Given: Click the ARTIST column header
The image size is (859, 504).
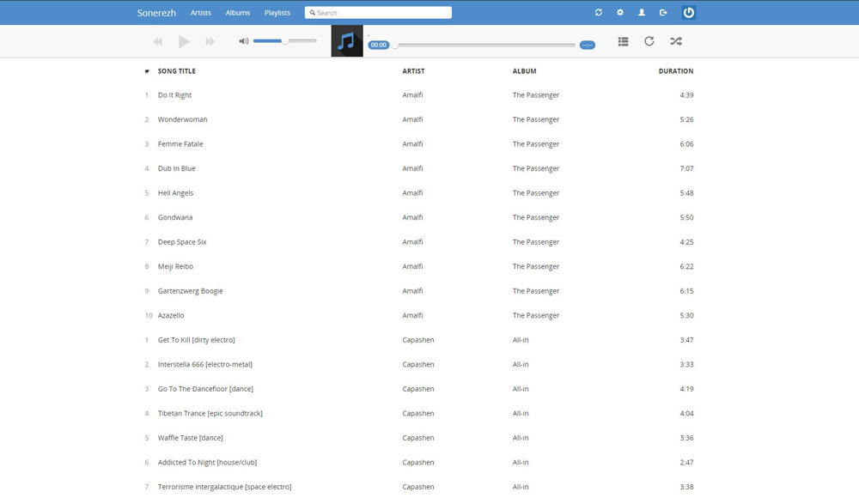Looking at the screenshot, I should [414, 71].
